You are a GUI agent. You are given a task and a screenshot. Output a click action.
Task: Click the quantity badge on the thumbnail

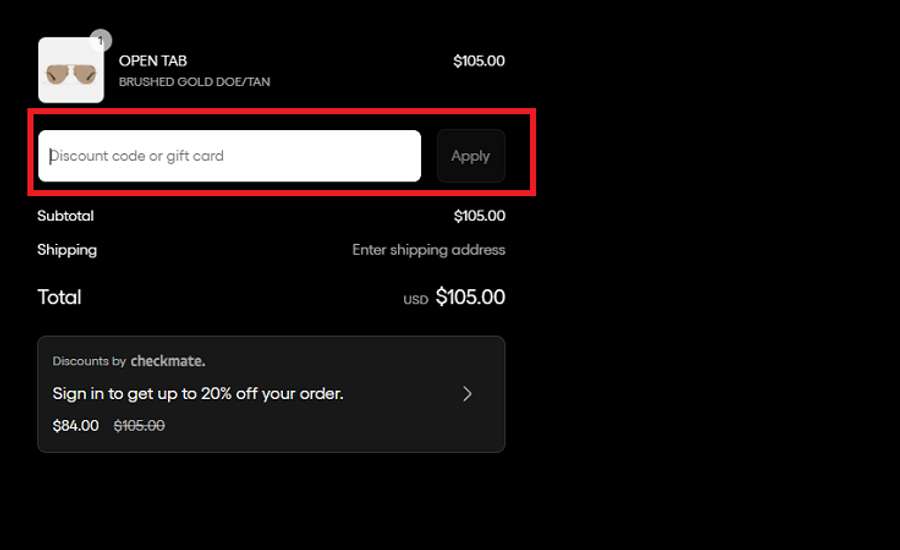pyautogui.click(x=100, y=41)
